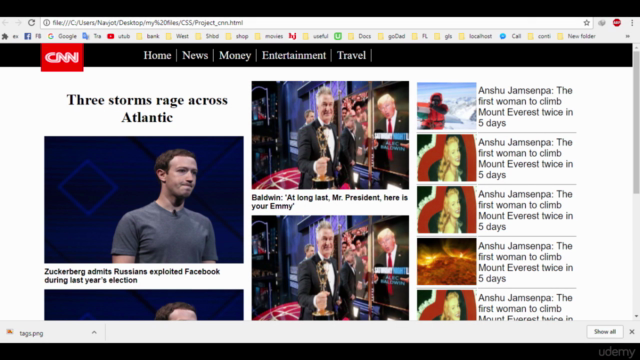Open the 'shop' bookmark folder
The image size is (640, 360).
237,36
